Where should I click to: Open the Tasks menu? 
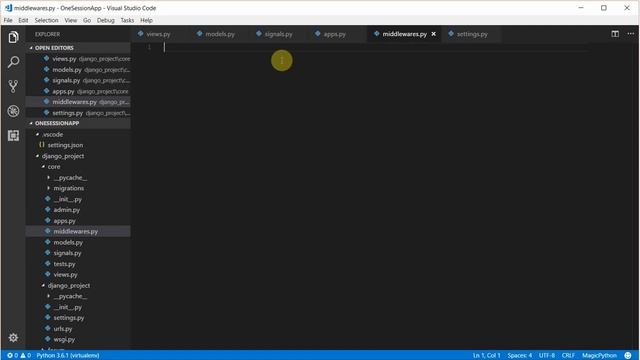click(x=127, y=20)
